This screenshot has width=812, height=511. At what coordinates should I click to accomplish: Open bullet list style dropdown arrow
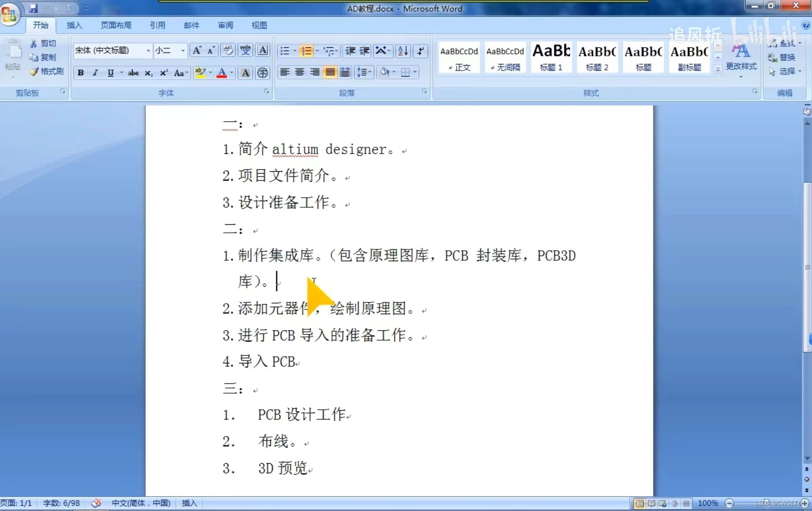(x=294, y=51)
